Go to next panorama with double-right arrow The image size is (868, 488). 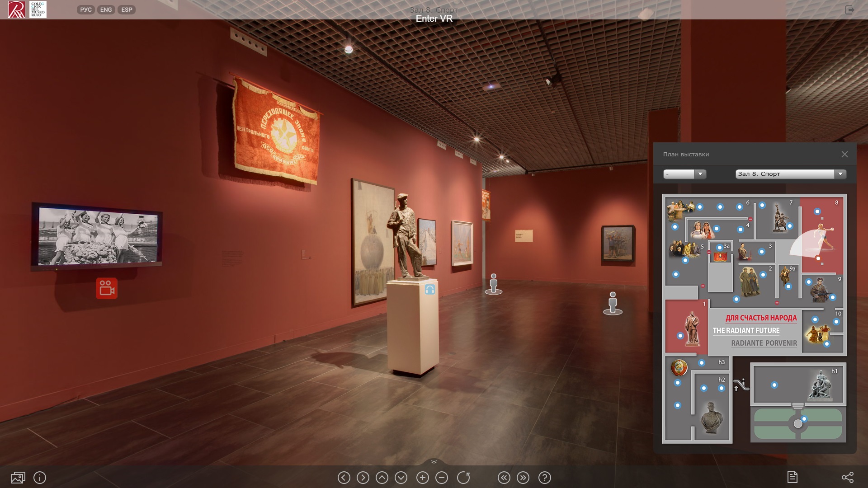pos(523,478)
